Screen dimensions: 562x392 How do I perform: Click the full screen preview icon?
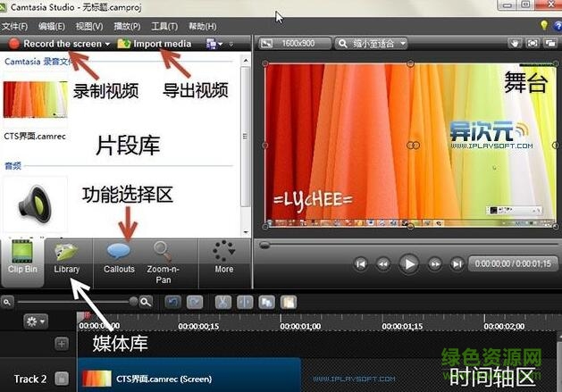tap(533, 44)
